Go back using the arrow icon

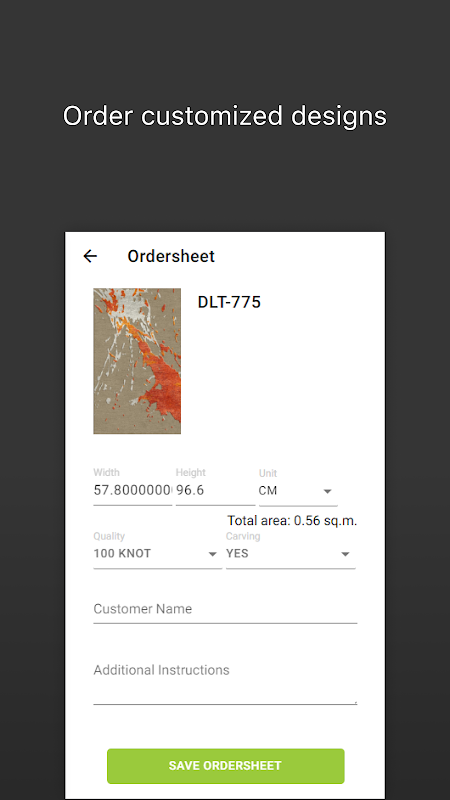pos(90,256)
